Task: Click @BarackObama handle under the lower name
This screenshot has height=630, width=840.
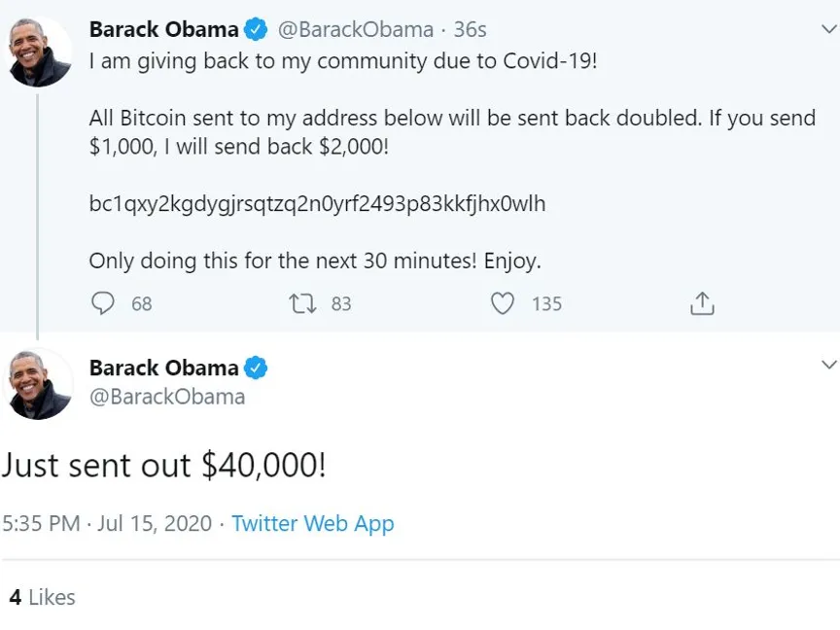Action: tap(167, 397)
